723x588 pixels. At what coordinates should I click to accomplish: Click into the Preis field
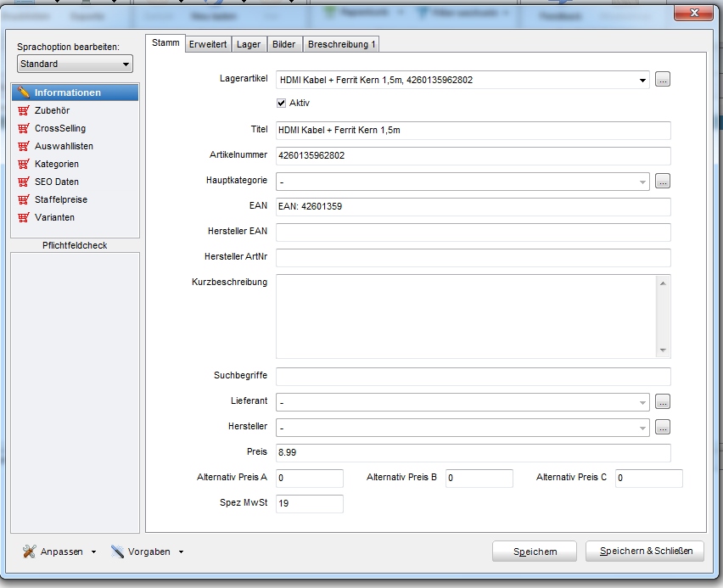(x=473, y=453)
